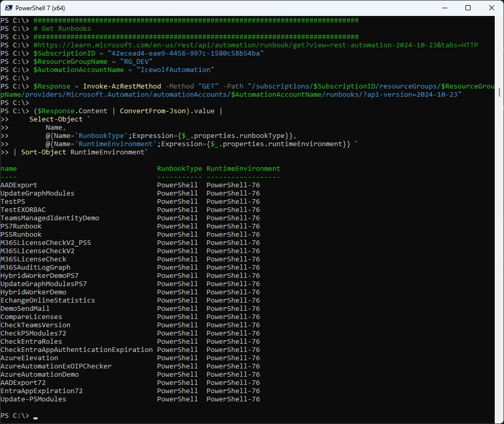Click the CheckPSModules72 runbook name
Viewport: 504px width, 424px height.
coord(33,333)
